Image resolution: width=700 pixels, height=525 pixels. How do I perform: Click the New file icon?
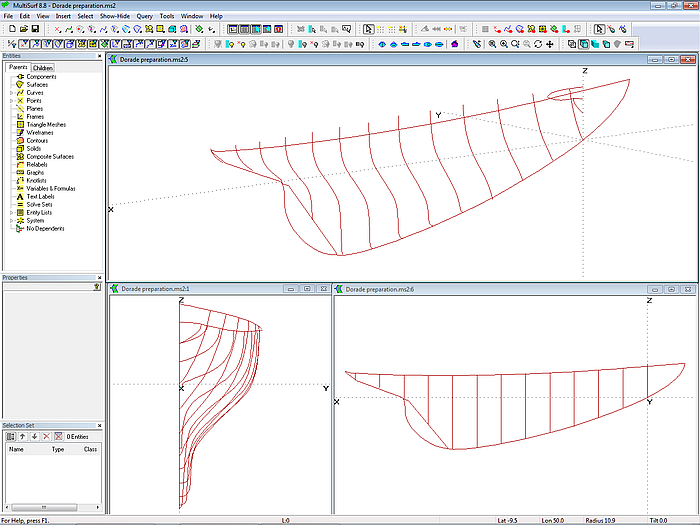[10, 29]
